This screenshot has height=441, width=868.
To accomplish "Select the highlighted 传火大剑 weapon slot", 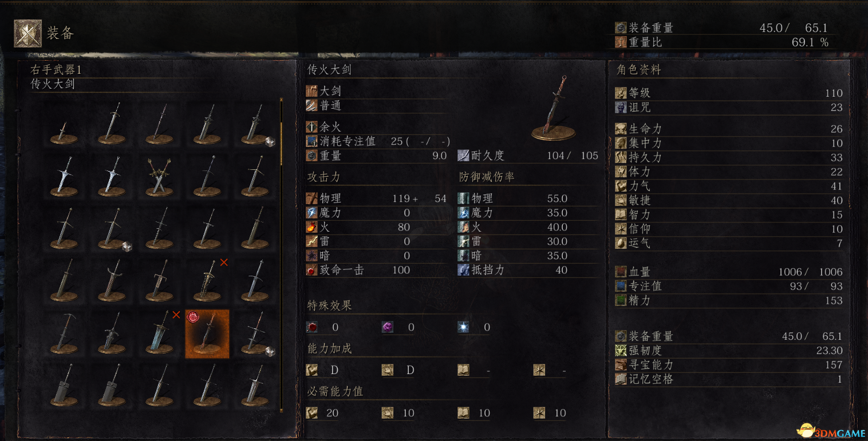I will 207,334.
